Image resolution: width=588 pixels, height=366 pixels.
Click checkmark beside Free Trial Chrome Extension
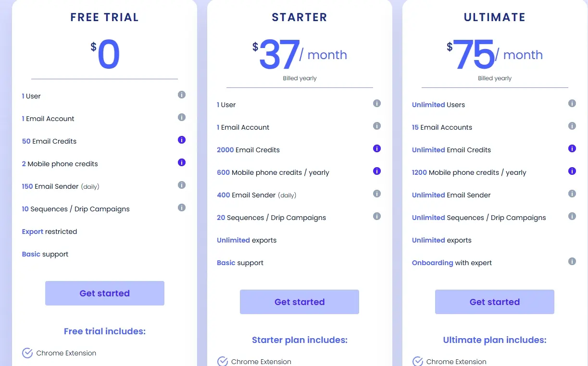[x=27, y=353]
